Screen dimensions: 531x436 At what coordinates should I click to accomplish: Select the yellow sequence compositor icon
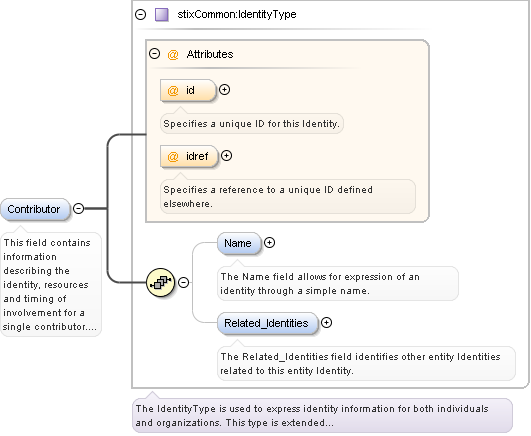click(x=161, y=282)
